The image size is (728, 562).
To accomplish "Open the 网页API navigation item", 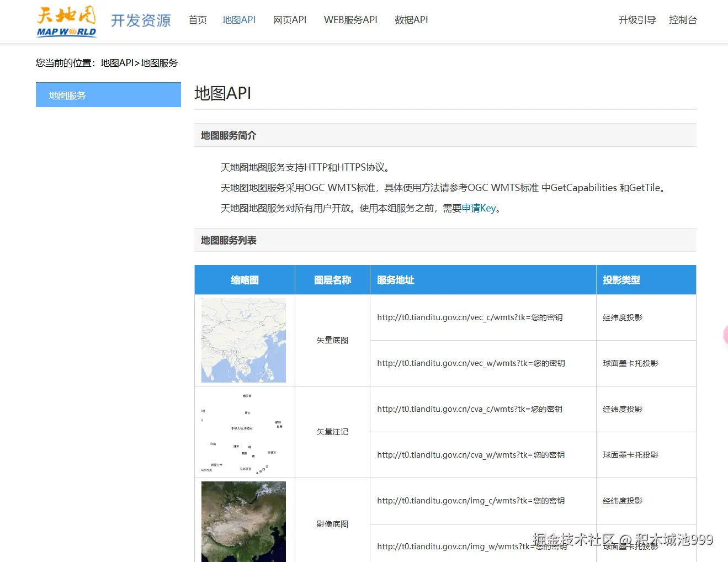I will (290, 20).
